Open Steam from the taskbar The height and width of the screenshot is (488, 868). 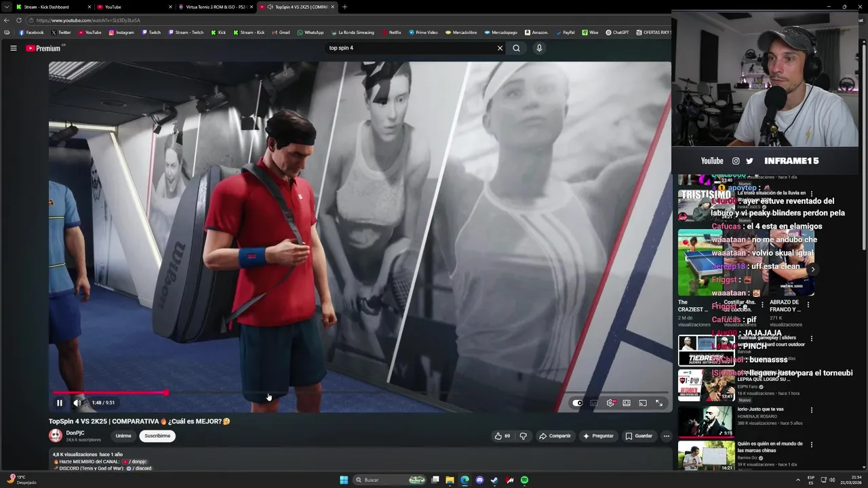[494, 480]
